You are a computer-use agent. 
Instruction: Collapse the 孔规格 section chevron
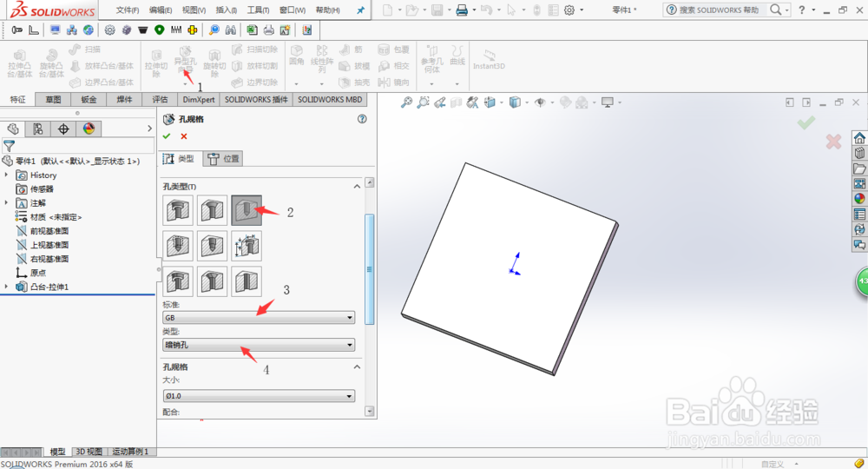pos(357,367)
